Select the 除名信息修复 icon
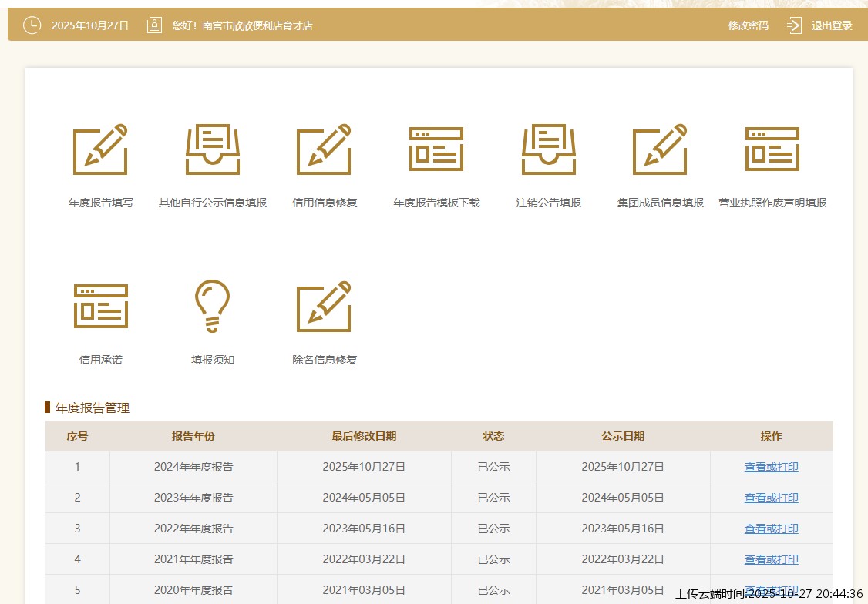This screenshot has width=868, height=604. tap(325, 307)
